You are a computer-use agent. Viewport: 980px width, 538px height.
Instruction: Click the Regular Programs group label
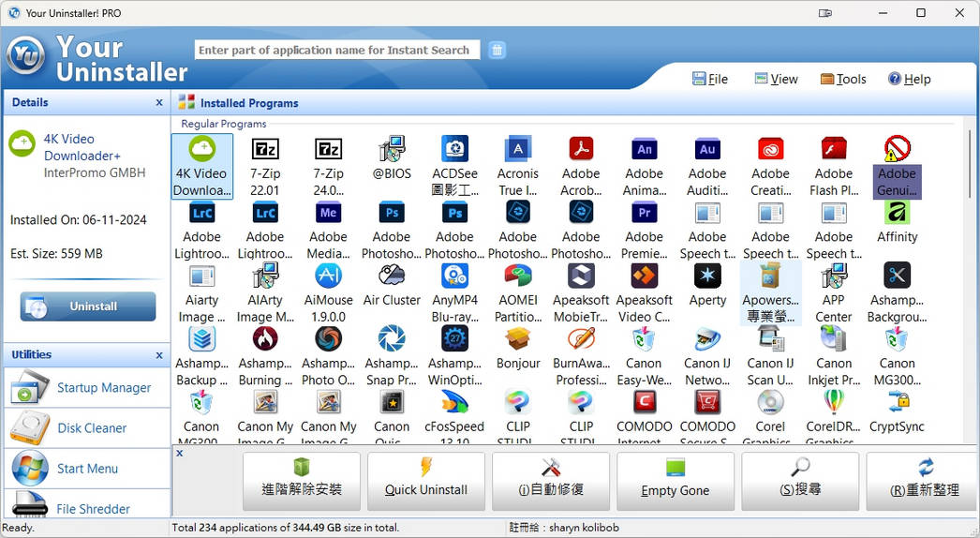[x=224, y=124]
